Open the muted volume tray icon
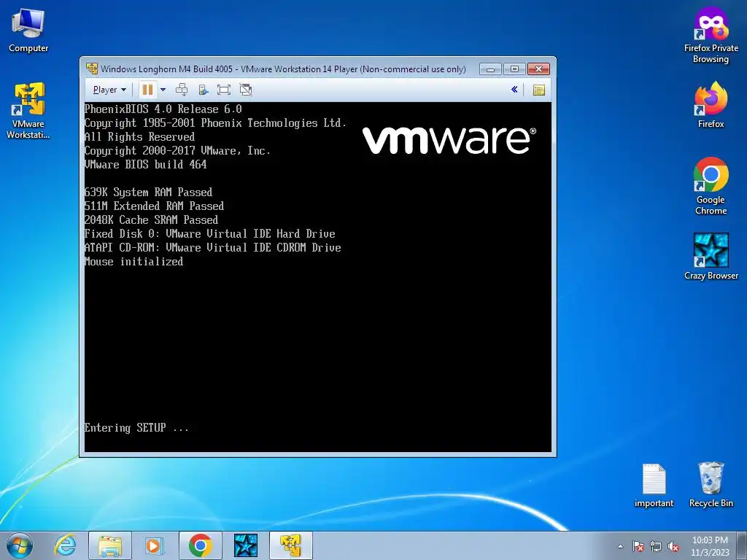This screenshot has height=560, width=747. pyautogui.click(x=673, y=546)
